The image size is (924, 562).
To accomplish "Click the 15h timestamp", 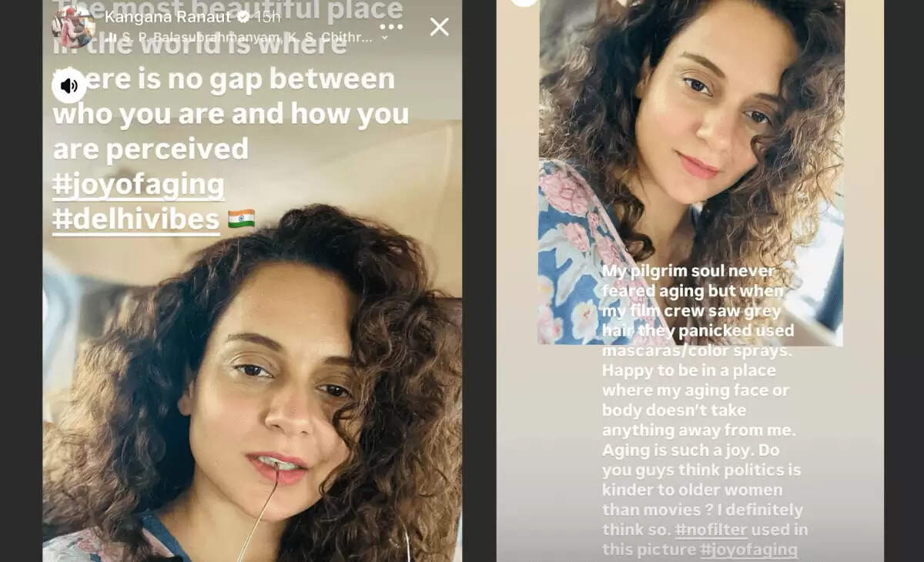I will click(267, 17).
